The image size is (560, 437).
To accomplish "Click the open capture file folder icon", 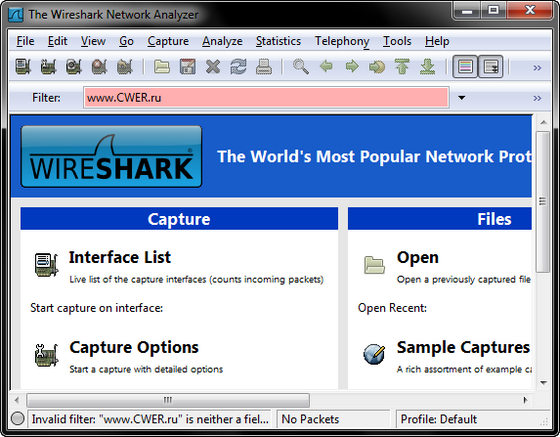I will click(x=162, y=67).
